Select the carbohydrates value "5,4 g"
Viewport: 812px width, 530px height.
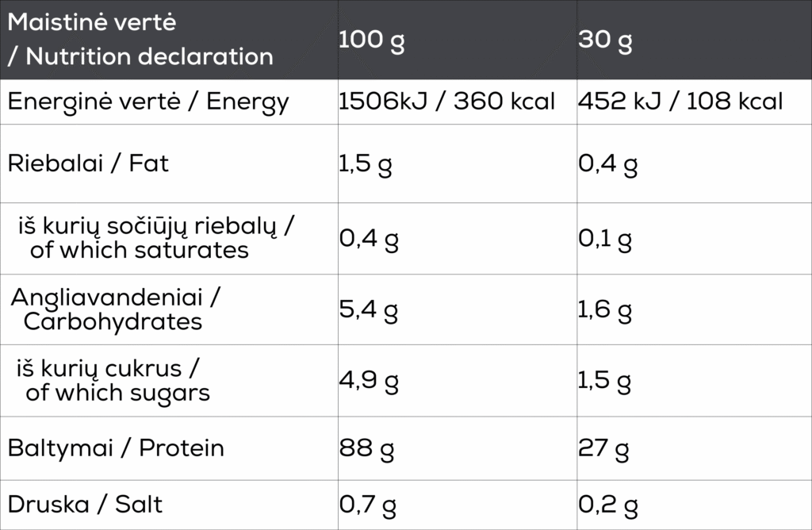click(367, 310)
